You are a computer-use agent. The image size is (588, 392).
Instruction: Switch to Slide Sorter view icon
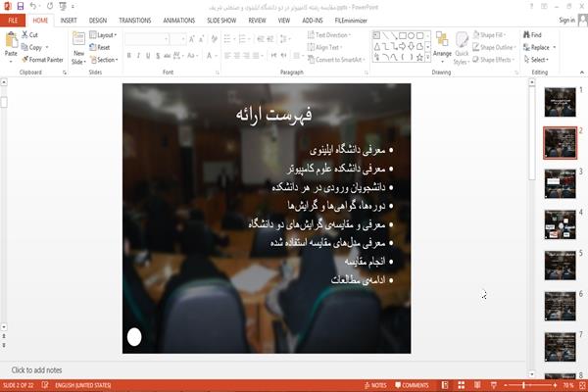pyautogui.click(x=462, y=385)
